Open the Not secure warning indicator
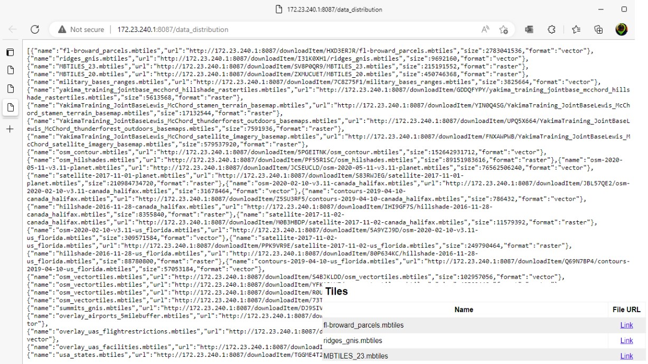 pos(81,29)
